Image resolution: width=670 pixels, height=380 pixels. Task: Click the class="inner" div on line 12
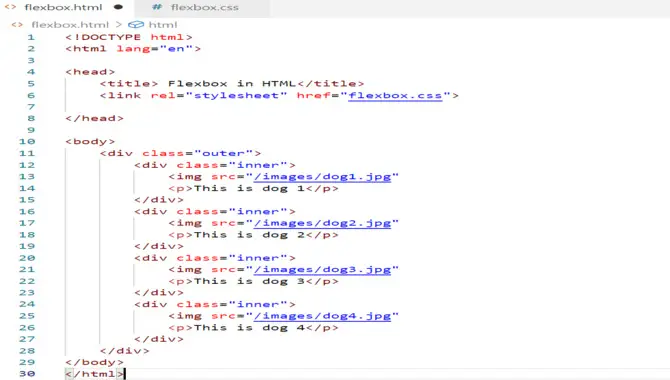215,165
